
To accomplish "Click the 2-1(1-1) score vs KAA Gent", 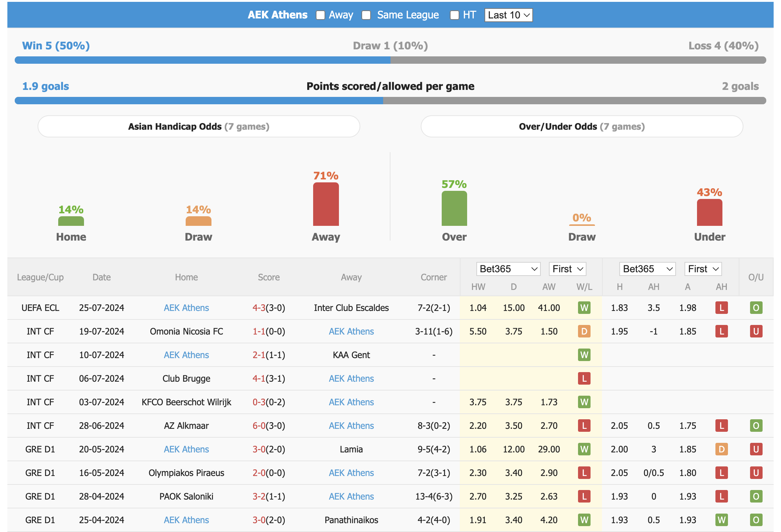I will pos(269,355).
